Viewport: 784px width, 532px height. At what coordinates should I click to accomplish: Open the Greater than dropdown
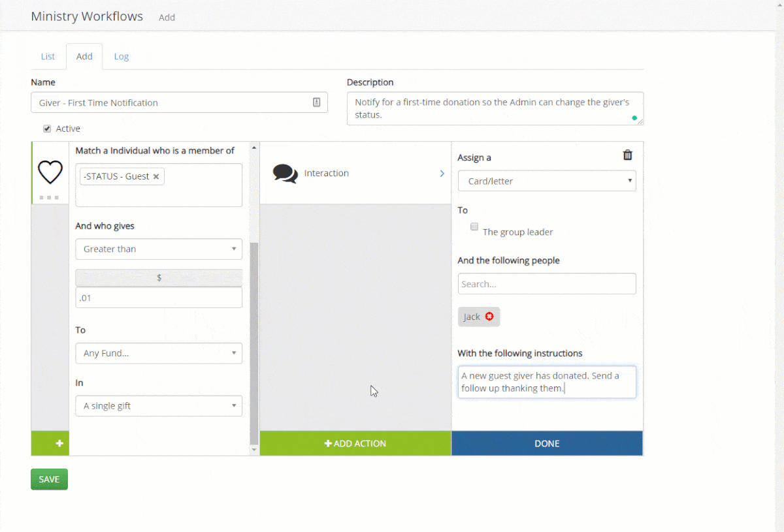159,249
